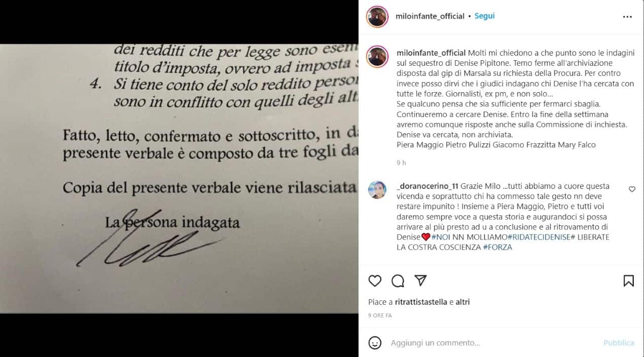Open the caption author's avatar

[377, 57]
